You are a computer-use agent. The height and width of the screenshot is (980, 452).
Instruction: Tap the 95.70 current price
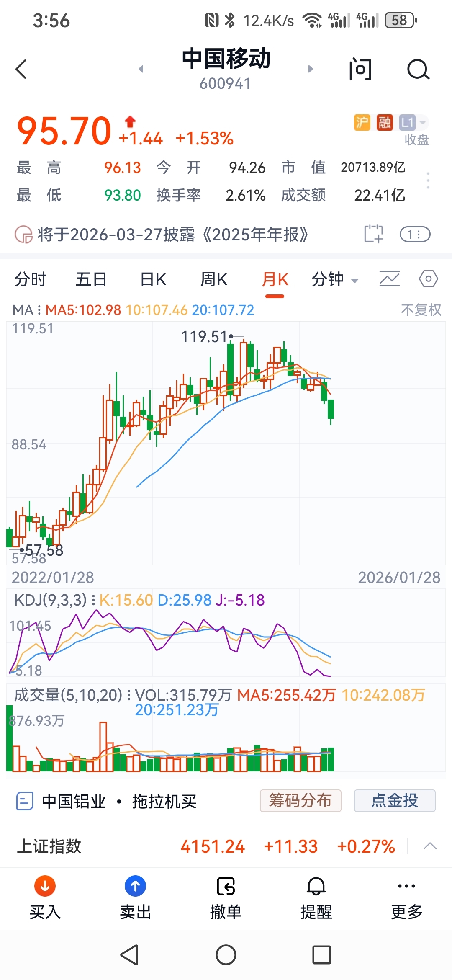click(x=64, y=131)
